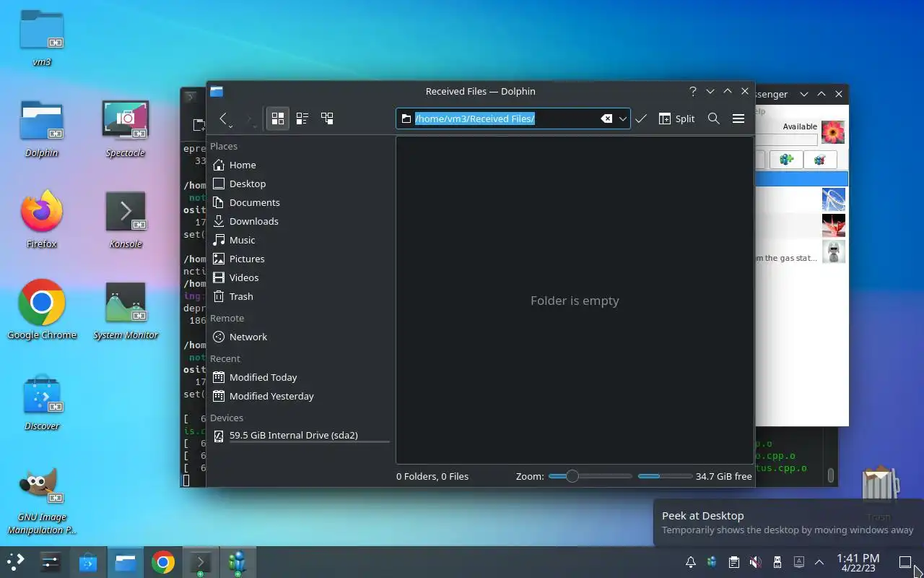This screenshot has height=578, width=924.
Task: Click the flower avatar in messenger window
Action: (x=833, y=132)
